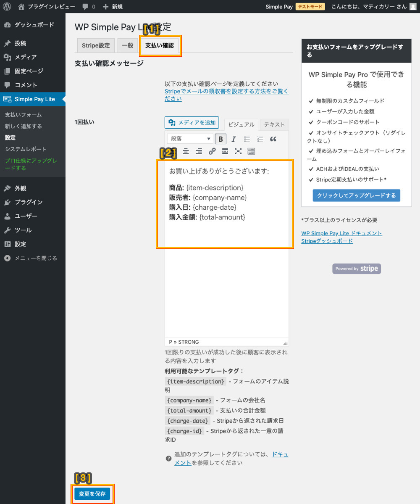Open the main 設定 menu with sliders icon
Viewport: 420px width, 504px height.
pyautogui.click(x=33, y=244)
